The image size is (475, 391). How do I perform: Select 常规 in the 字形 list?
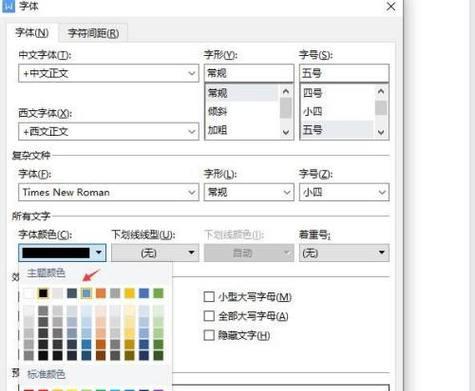pos(242,93)
